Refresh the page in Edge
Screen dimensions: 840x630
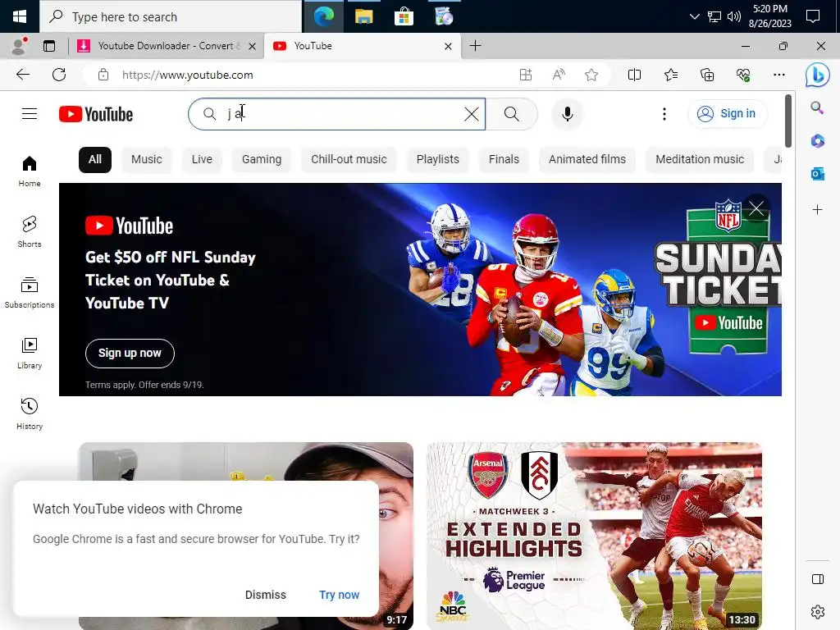click(x=59, y=75)
